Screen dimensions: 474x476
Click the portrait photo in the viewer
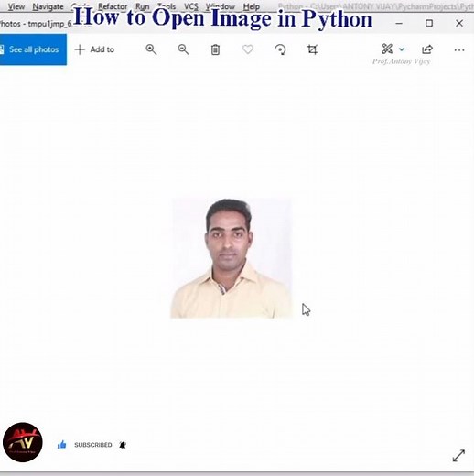pos(232,258)
